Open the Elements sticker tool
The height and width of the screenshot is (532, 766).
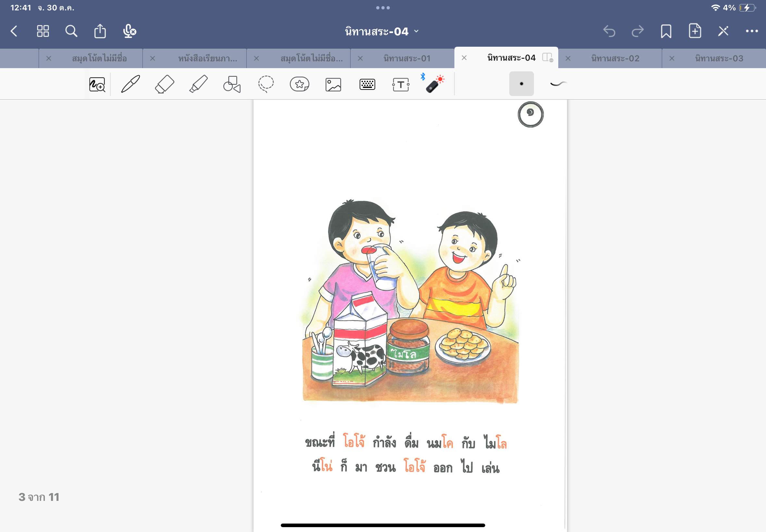pyautogui.click(x=300, y=84)
